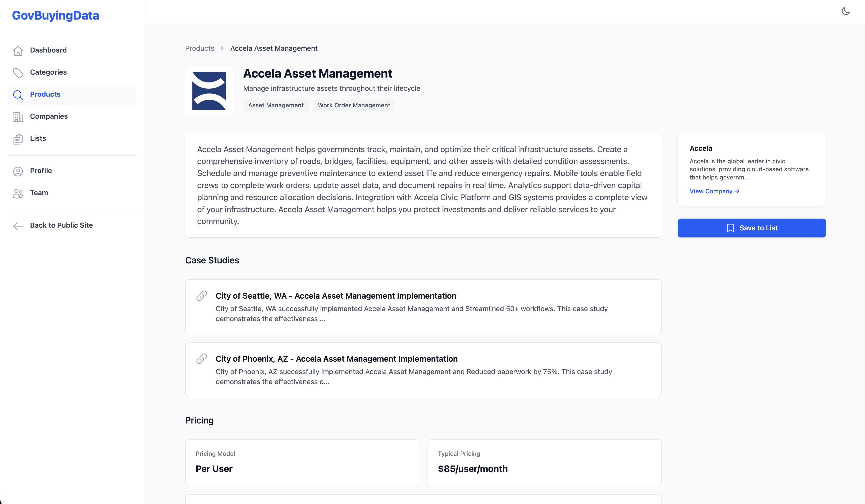Image resolution: width=865 pixels, height=504 pixels.
Task: Follow the View Company link
Action: pos(714,191)
